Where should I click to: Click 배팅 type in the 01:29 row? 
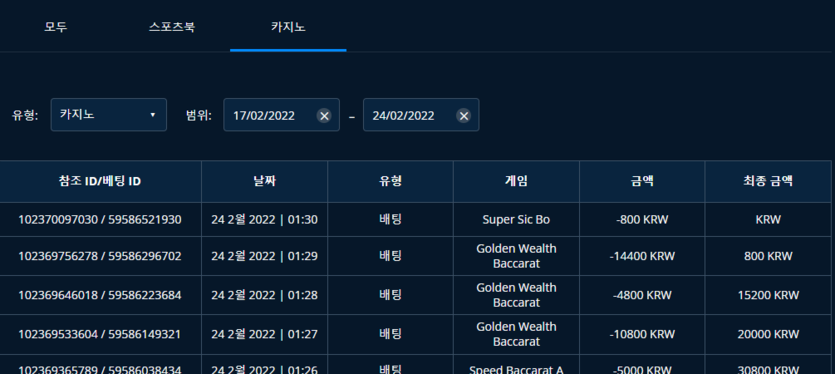(x=390, y=256)
